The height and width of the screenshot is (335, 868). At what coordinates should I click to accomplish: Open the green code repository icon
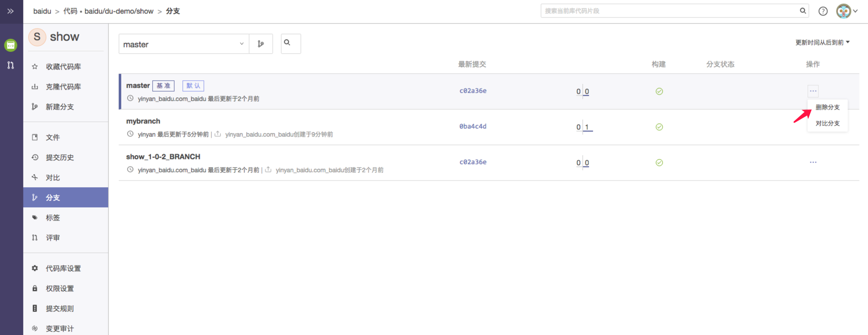11,45
